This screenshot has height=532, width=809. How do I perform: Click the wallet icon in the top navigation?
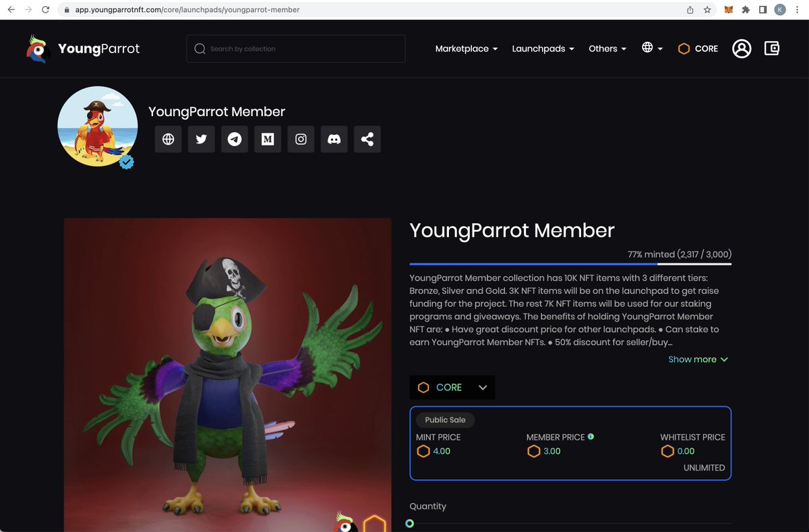[771, 48]
